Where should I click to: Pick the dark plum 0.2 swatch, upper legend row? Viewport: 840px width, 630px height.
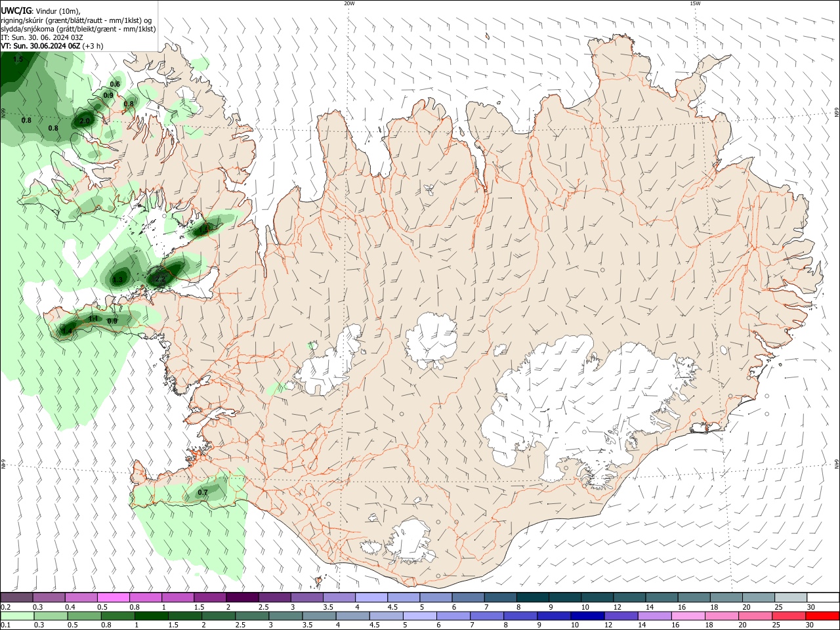[x=16, y=597]
